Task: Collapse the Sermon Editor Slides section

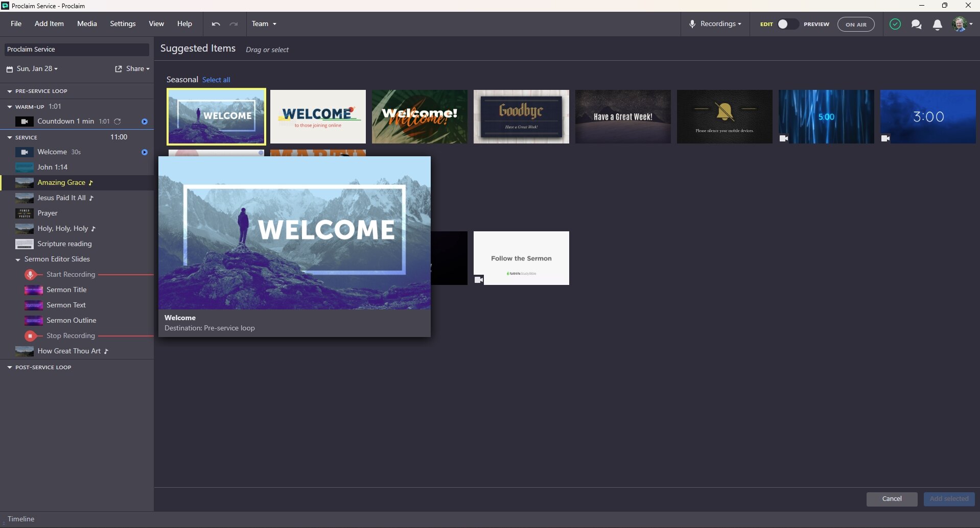Action: pos(17,259)
